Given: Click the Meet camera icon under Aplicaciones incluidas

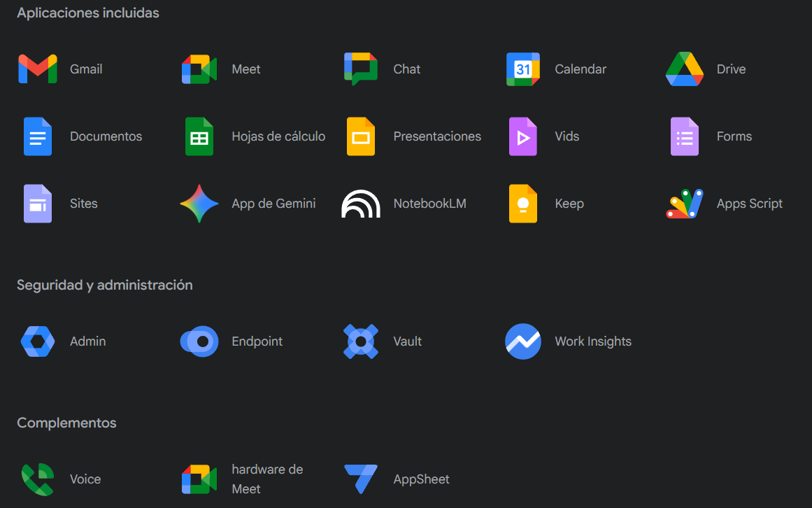Looking at the screenshot, I should click(x=199, y=69).
